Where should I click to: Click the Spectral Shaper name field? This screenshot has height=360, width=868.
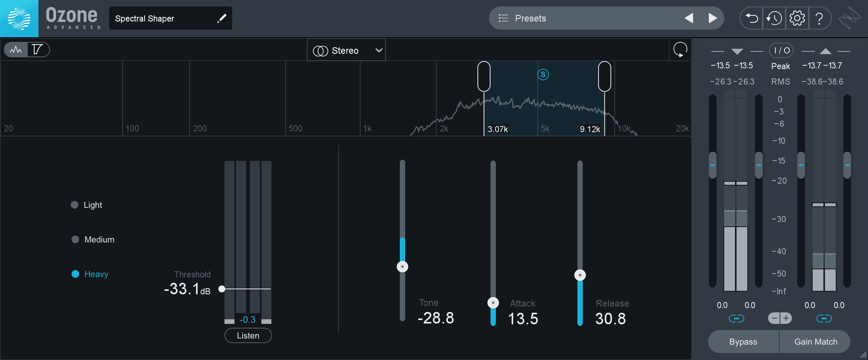click(170, 18)
